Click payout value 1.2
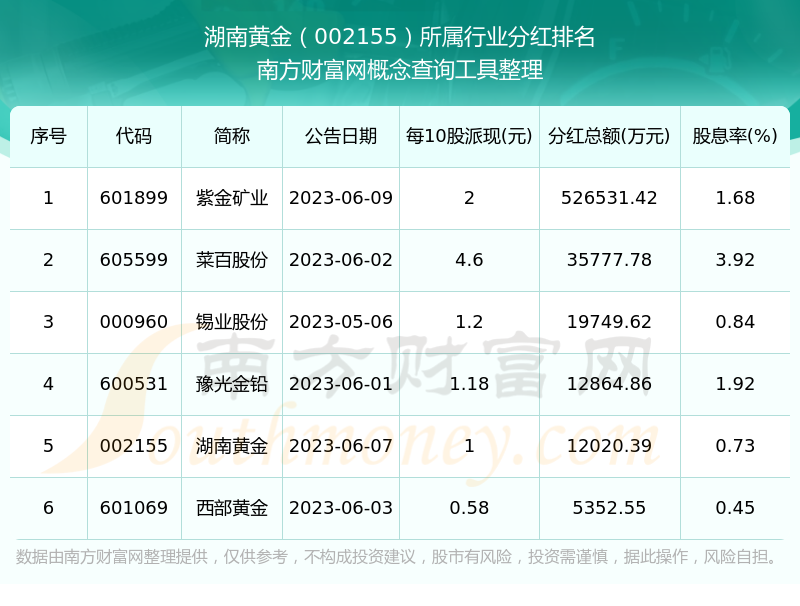 point(469,322)
